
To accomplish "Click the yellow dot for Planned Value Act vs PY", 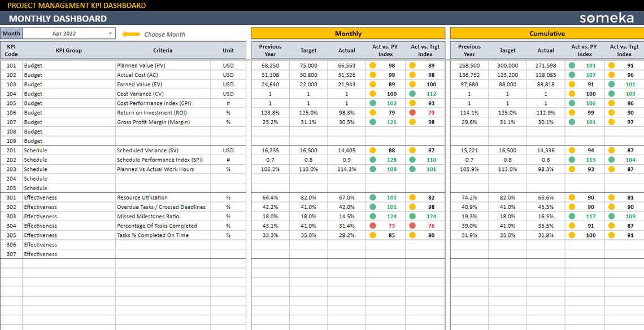I will tap(372, 65).
